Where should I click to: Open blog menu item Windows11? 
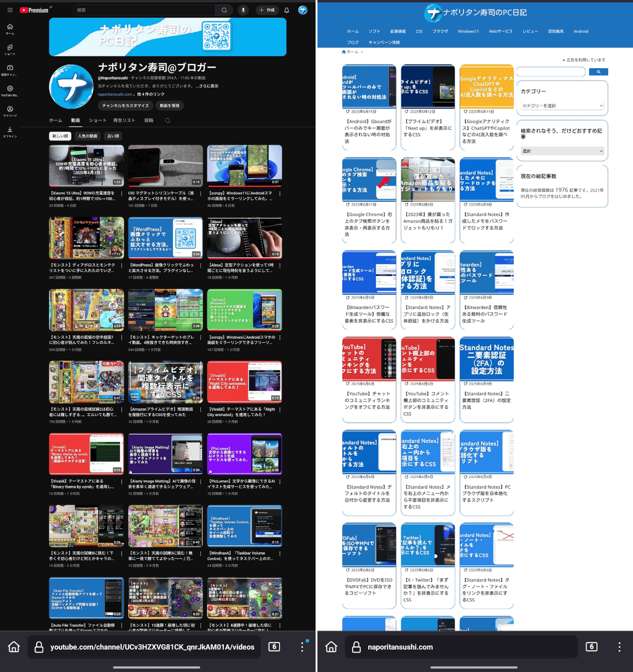(x=468, y=31)
